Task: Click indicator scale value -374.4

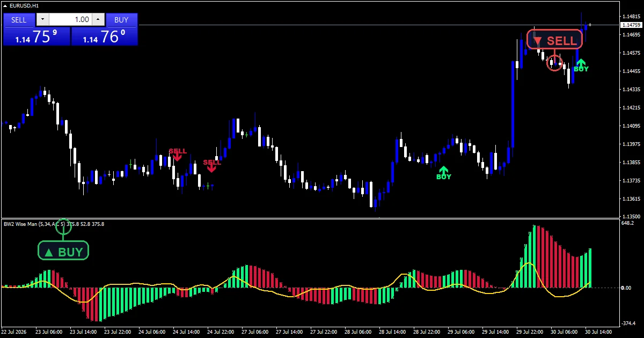Action: (x=628, y=323)
